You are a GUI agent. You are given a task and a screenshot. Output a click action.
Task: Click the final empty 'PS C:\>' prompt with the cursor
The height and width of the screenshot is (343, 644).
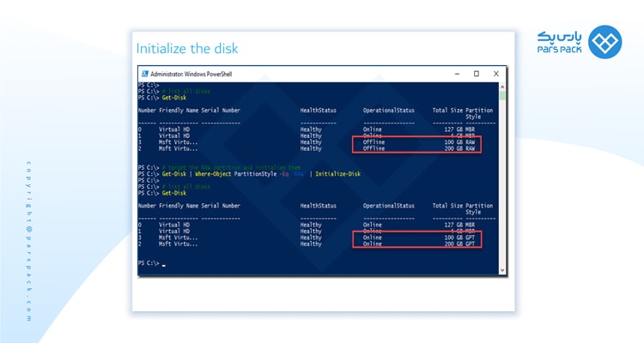pos(151,263)
